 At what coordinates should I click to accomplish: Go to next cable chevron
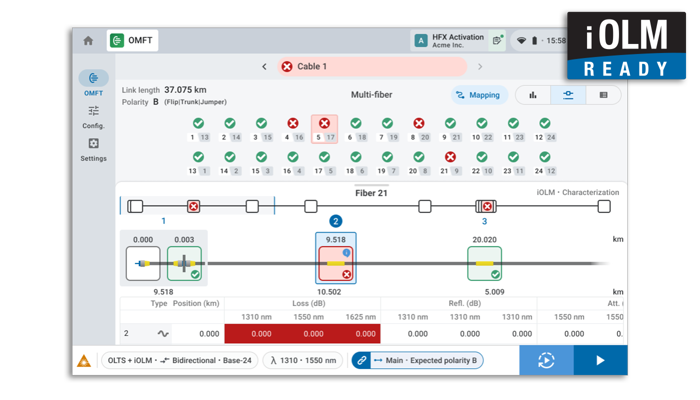pos(480,67)
